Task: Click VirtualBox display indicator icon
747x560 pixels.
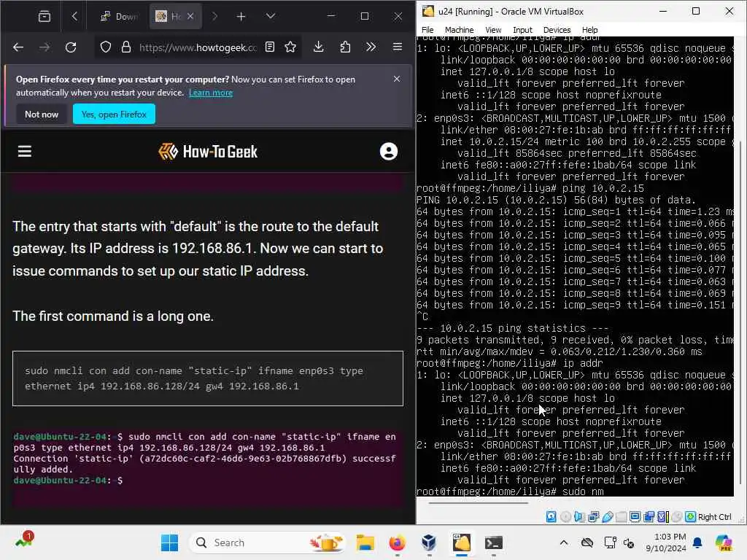Action: [x=635, y=517]
